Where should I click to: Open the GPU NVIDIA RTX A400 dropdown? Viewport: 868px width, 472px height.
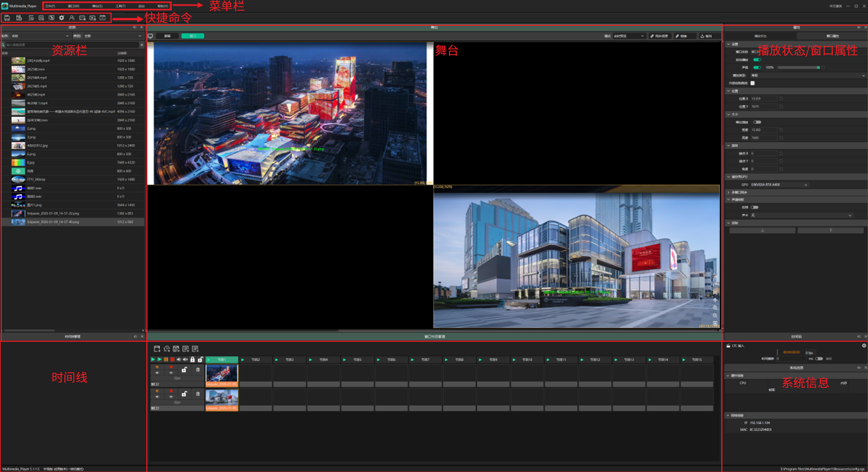pos(779,185)
